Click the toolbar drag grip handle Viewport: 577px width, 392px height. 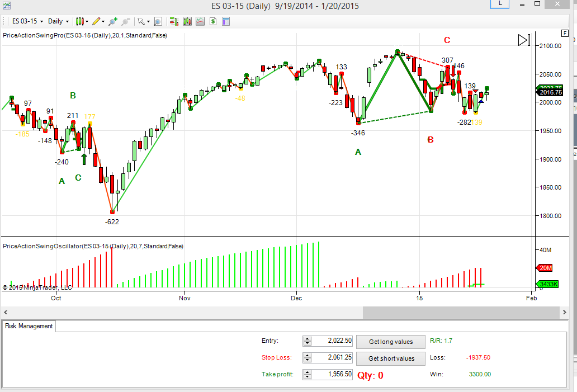pyautogui.click(x=3, y=21)
